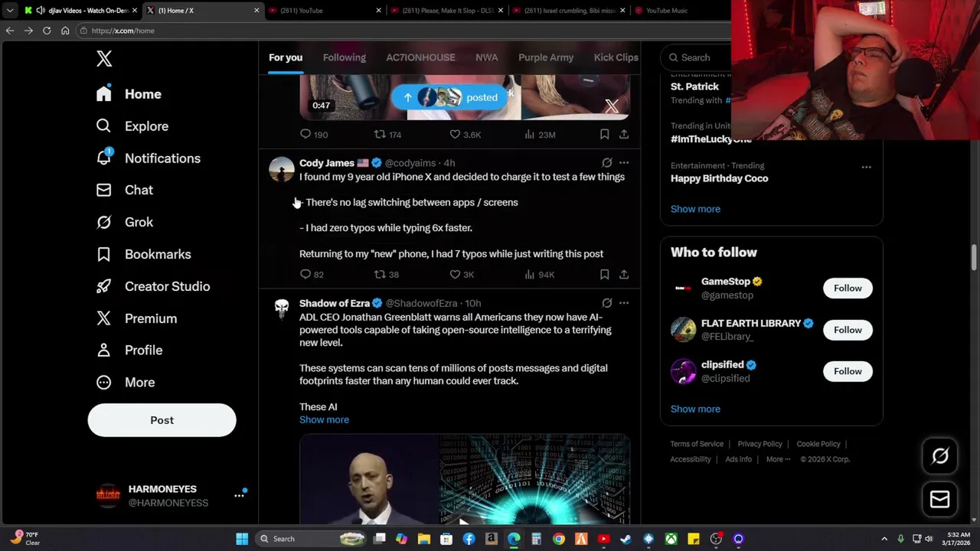Viewport: 980px width, 551px height.
Task: Open the More menu in the sidebar
Action: pos(125,382)
